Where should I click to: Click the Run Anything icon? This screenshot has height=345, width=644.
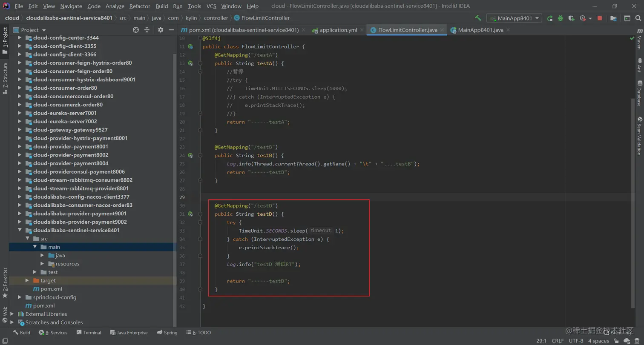627,18
